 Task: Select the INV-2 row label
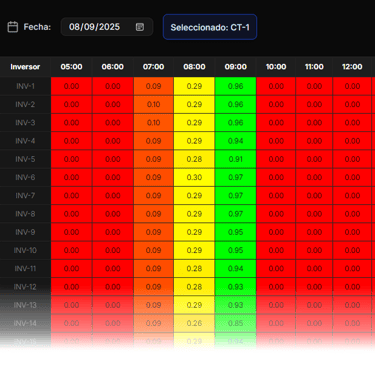(x=25, y=105)
